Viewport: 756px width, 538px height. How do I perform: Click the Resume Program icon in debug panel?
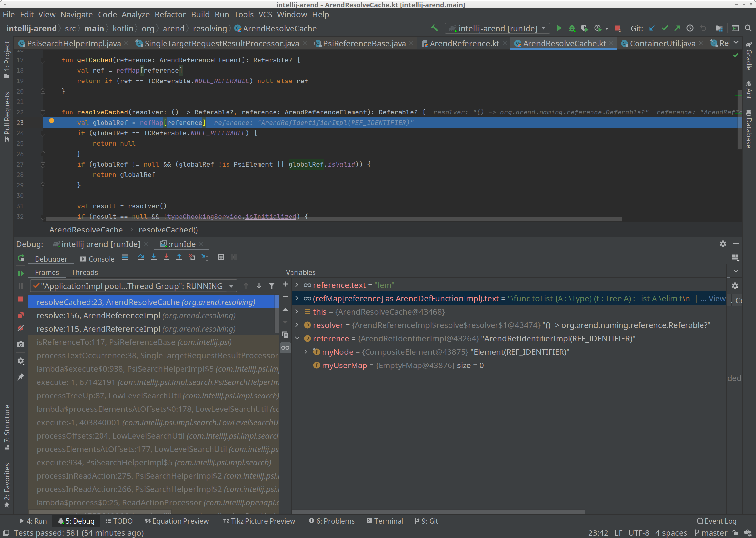pos(21,273)
